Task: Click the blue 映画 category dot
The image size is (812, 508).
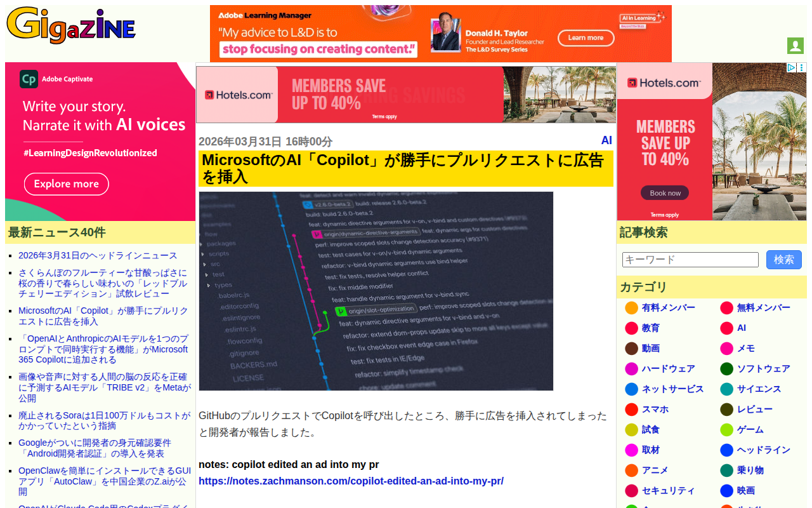Action: (x=726, y=491)
